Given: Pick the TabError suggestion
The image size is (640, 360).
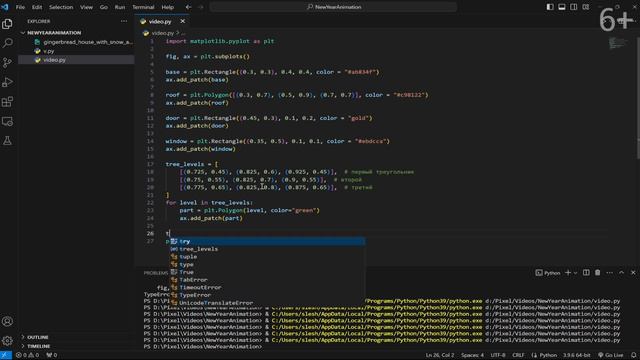Looking at the screenshot, I should (x=267, y=280).
